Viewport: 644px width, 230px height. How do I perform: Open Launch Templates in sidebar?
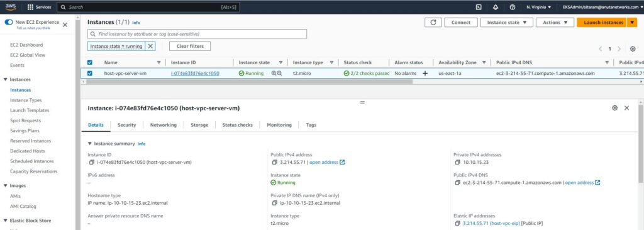[30, 110]
